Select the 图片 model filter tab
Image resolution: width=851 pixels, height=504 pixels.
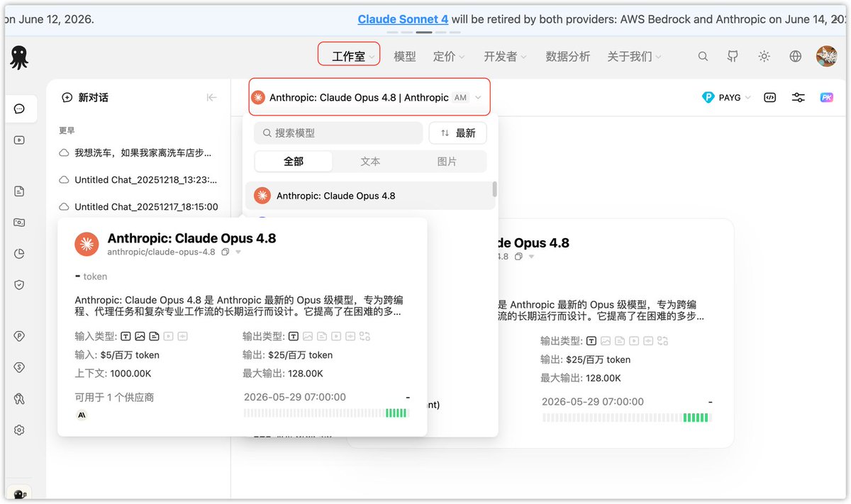[x=447, y=162]
